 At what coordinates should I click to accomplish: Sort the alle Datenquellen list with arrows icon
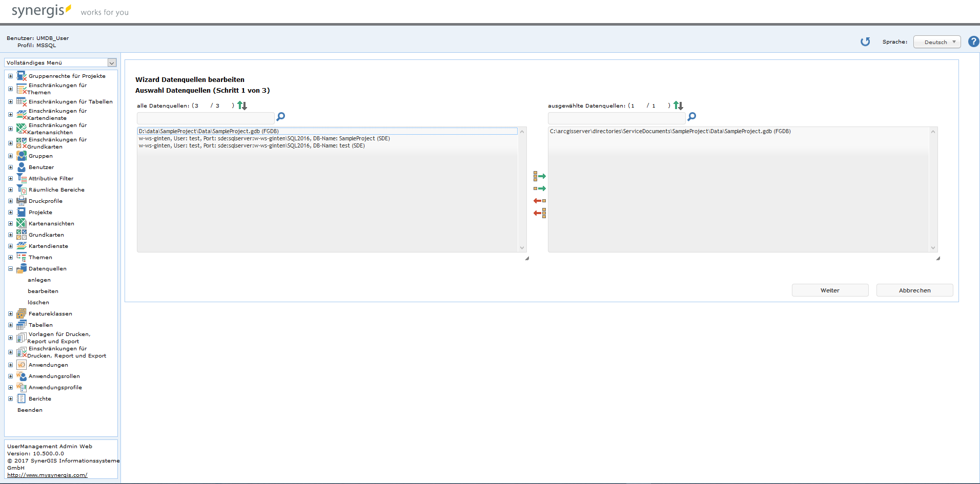(x=242, y=106)
